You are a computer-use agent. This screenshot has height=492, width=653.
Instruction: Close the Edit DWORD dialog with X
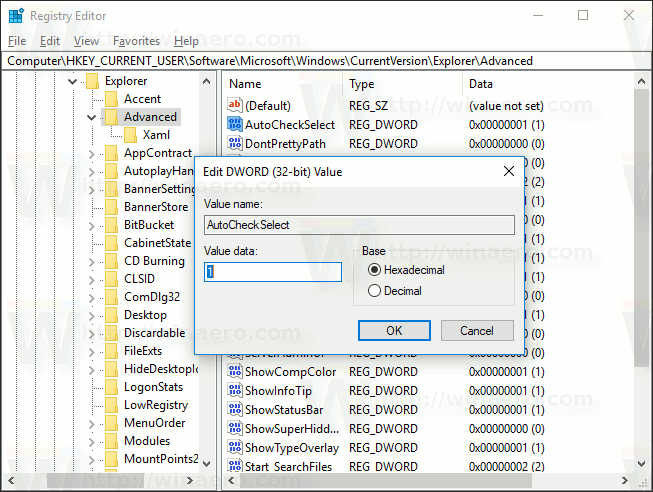click(508, 172)
